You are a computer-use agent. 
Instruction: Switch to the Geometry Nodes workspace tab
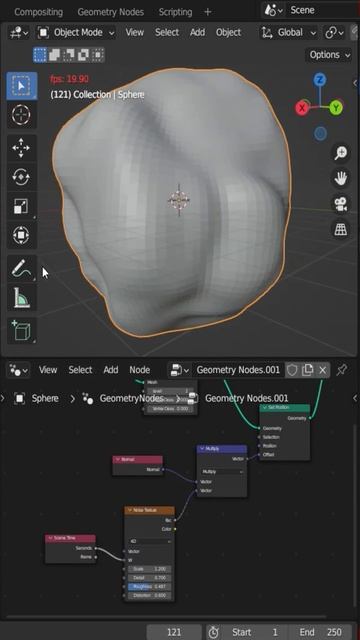point(111,12)
